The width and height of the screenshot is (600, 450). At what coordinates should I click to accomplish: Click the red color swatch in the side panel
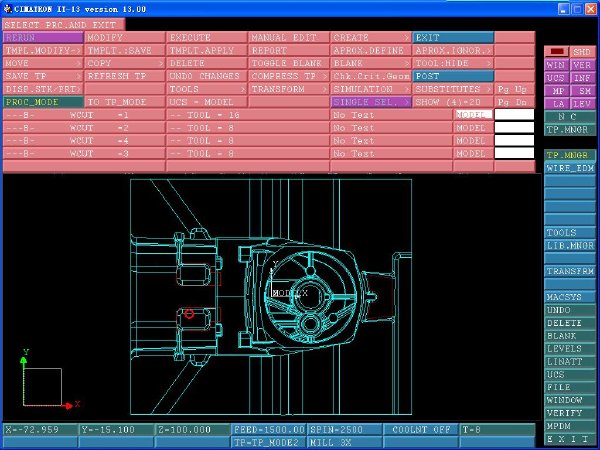point(556,52)
